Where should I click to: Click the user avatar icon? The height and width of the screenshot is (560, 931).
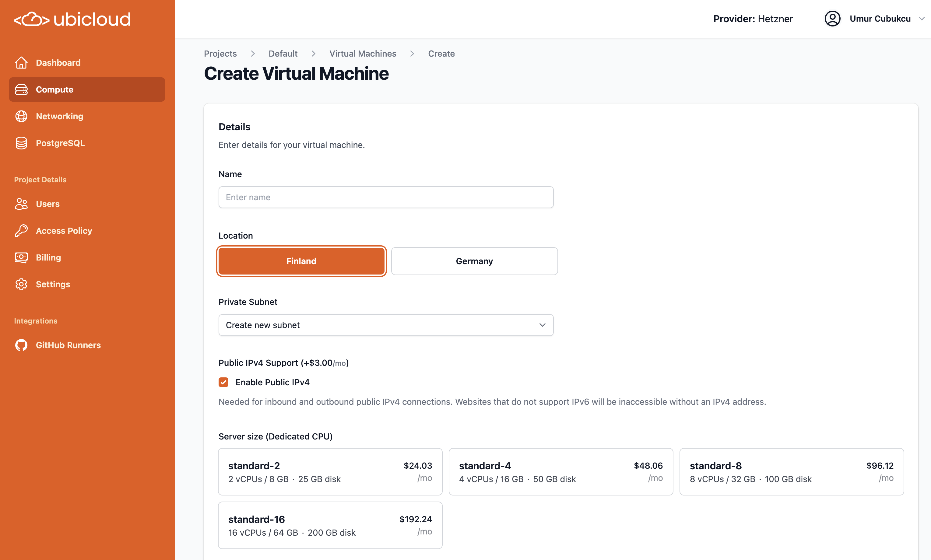pyautogui.click(x=832, y=19)
